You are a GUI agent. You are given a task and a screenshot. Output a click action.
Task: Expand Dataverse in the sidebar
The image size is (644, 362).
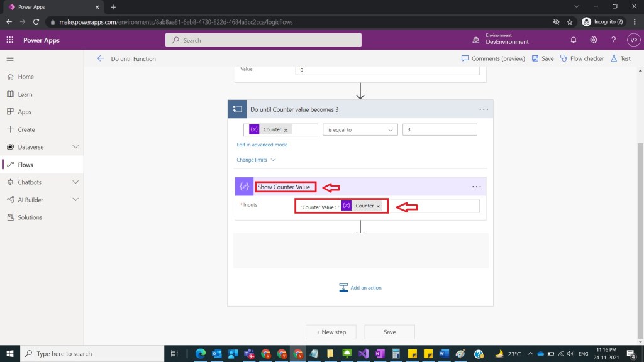(75, 147)
